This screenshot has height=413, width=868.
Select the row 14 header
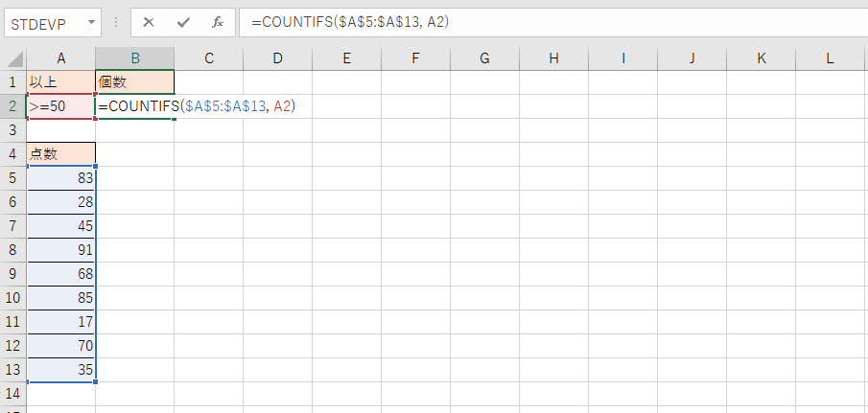click(x=13, y=393)
